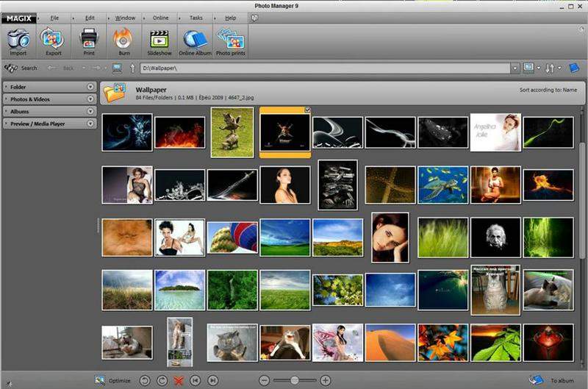The width and height of the screenshot is (588, 389).
Task: Click the binoculars Search icon
Action: [10, 68]
